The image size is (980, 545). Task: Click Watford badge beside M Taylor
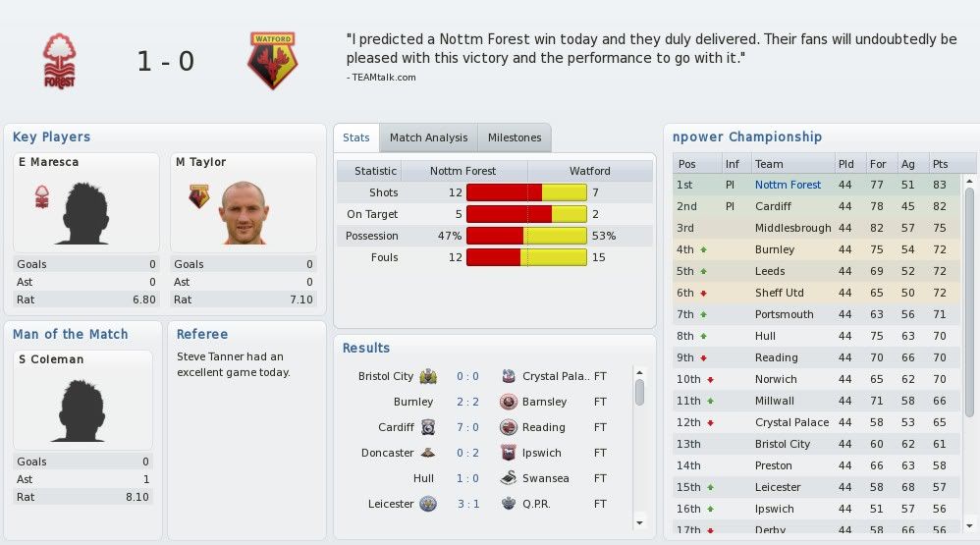[x=198, y=196]
